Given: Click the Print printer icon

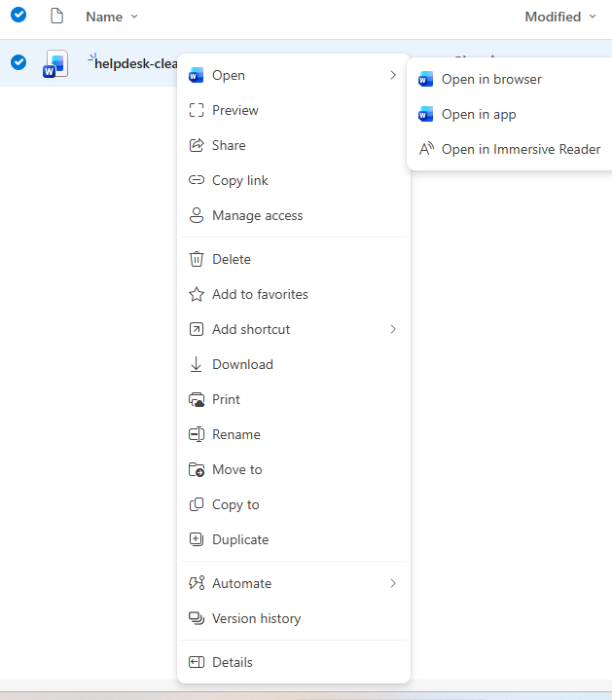Looking at the screenshot, I should 197,399.
